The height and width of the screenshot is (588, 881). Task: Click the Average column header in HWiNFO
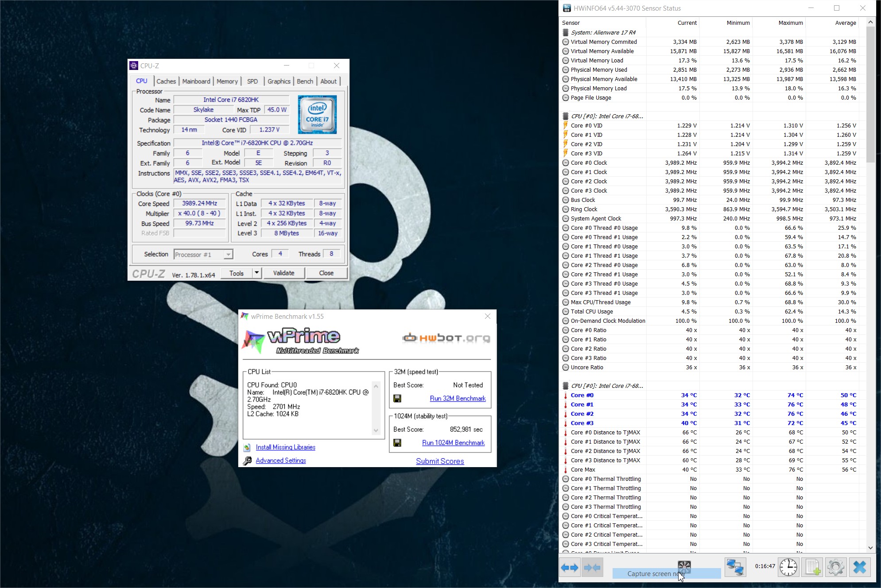tap(832, 23)
